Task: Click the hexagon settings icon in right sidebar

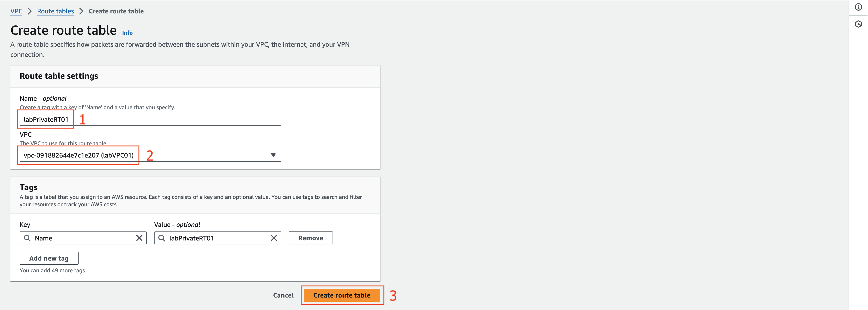Action: pos(858,24)
